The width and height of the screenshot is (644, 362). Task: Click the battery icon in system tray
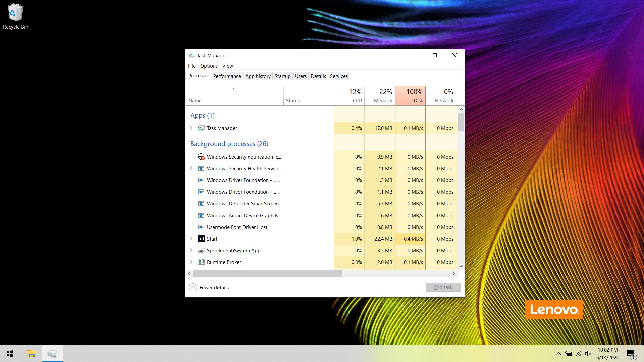tap(569, 354)
